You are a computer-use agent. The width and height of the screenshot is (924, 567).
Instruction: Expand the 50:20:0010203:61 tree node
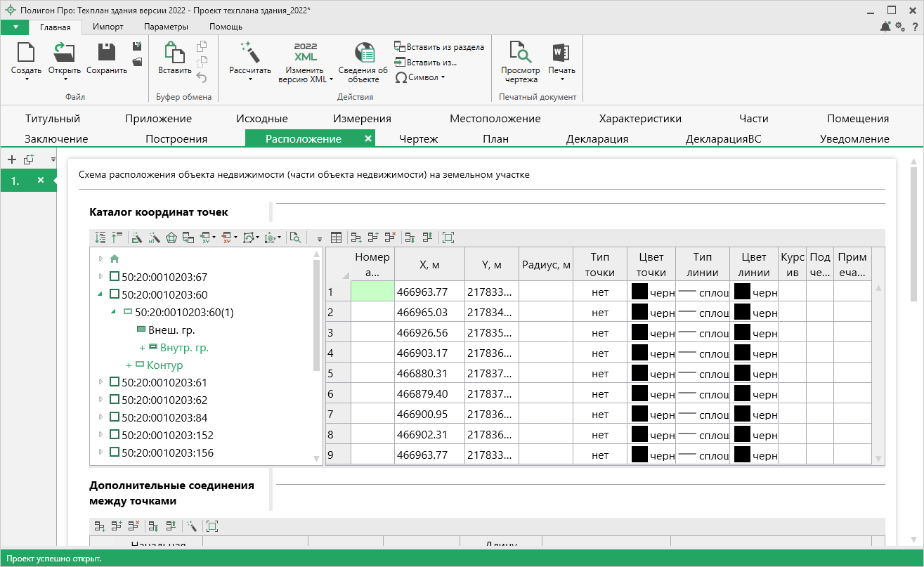[x=100, y=382]
